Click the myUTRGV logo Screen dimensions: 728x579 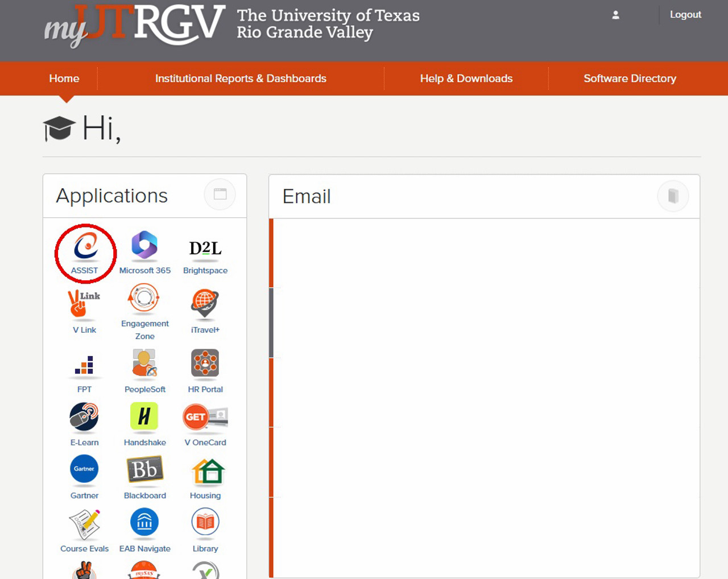pyautogui.click(x=134, y=26)
